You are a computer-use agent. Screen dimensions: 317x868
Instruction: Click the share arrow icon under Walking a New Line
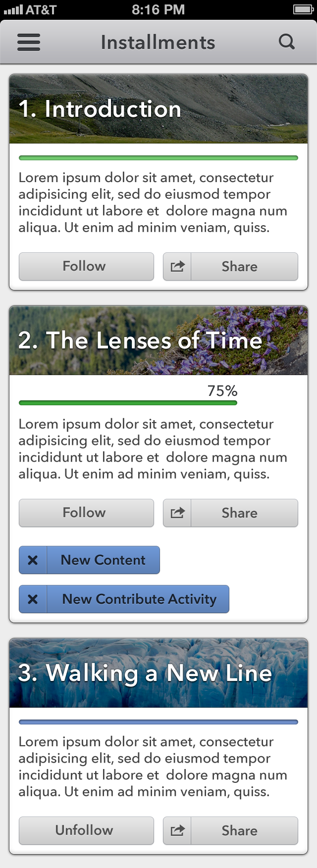point(177,831)
